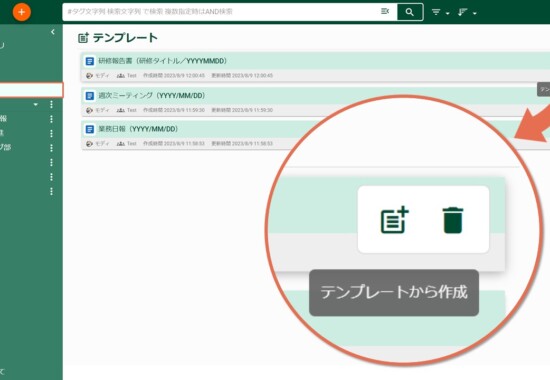Click the orange plus create button

(21, 12)
